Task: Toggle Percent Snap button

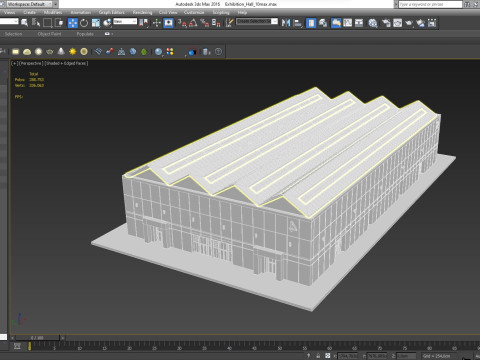Action: point(205,23)
